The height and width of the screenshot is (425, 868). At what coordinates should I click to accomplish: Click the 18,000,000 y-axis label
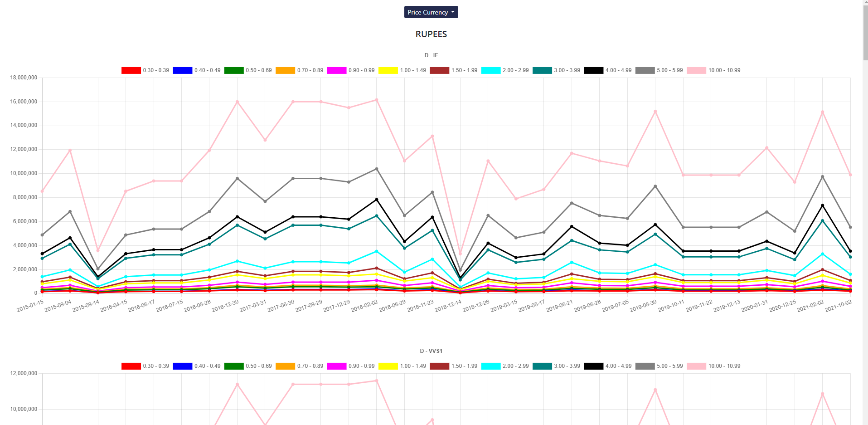(x=24, y=78)
